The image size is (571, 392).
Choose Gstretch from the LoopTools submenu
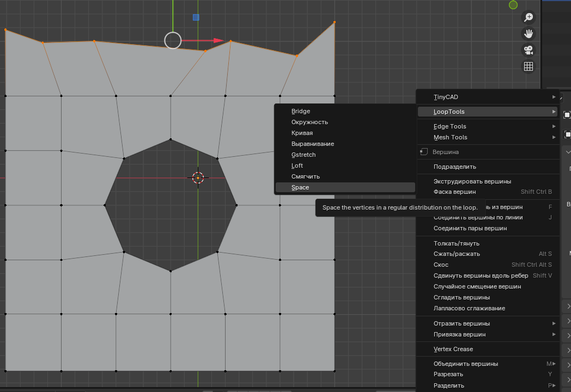coord(303,155)
